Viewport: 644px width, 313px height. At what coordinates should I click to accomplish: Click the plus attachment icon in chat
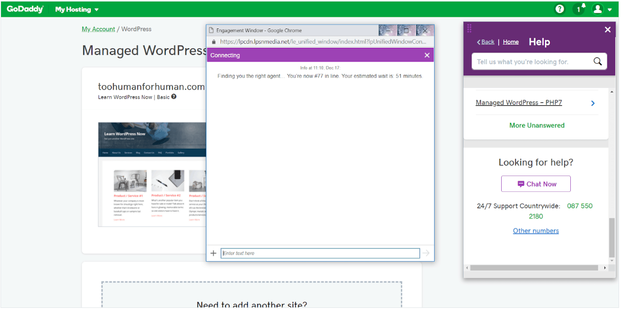click(213, 253)
